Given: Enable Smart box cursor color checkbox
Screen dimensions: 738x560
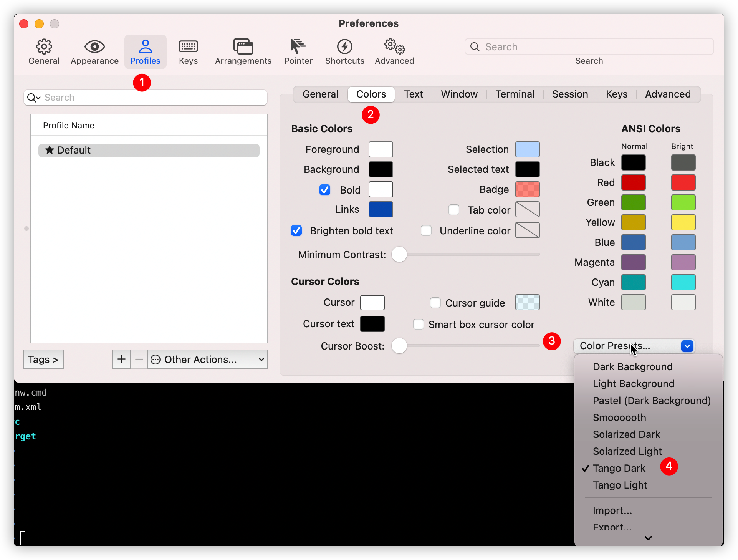Looking at the screenshot, I should pos(419,324).
